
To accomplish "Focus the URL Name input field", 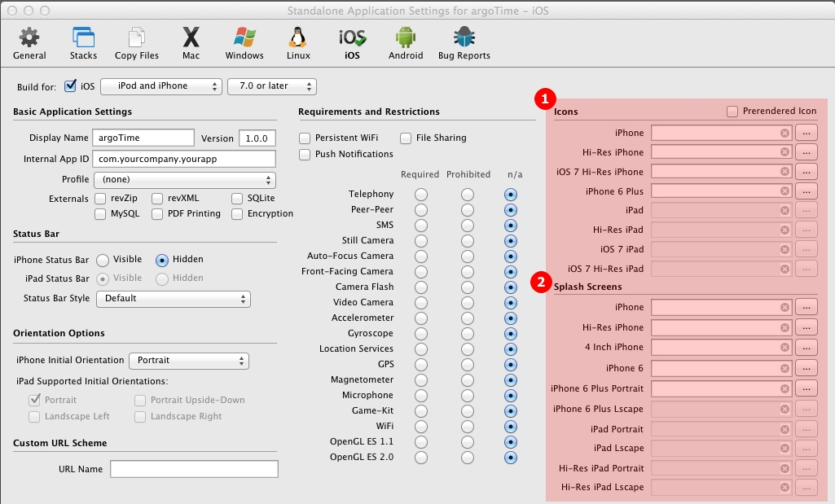I will tap(195, 470).
